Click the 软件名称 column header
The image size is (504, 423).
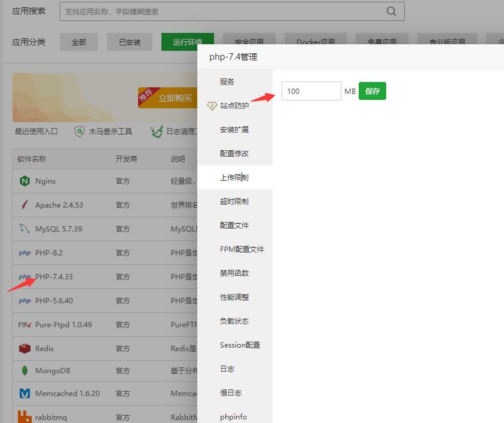(x=32, y=159)
